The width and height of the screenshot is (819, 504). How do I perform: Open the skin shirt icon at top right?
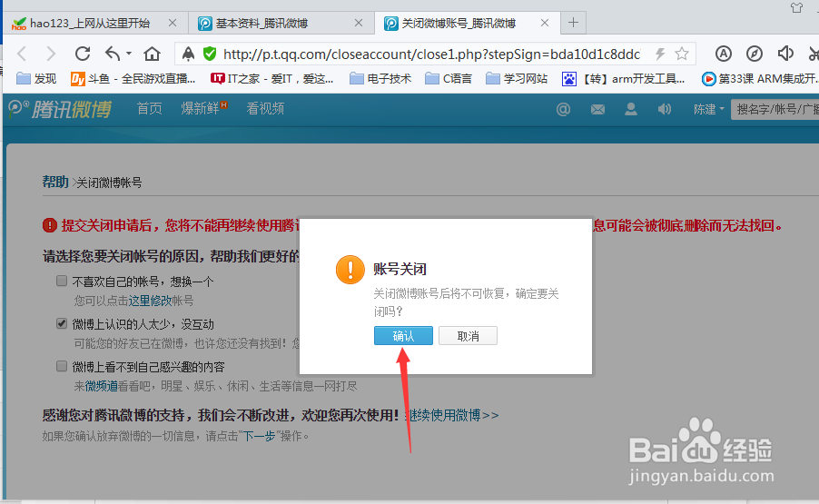point(796,7)
